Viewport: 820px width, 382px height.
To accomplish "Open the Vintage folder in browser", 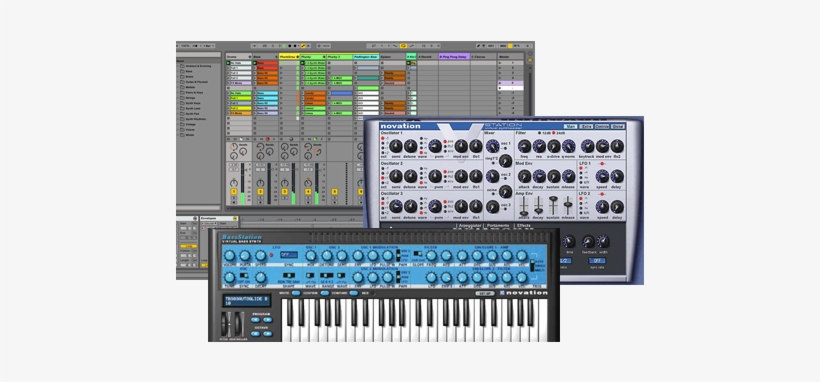I will pyautogui.click(x=189, y=125).
